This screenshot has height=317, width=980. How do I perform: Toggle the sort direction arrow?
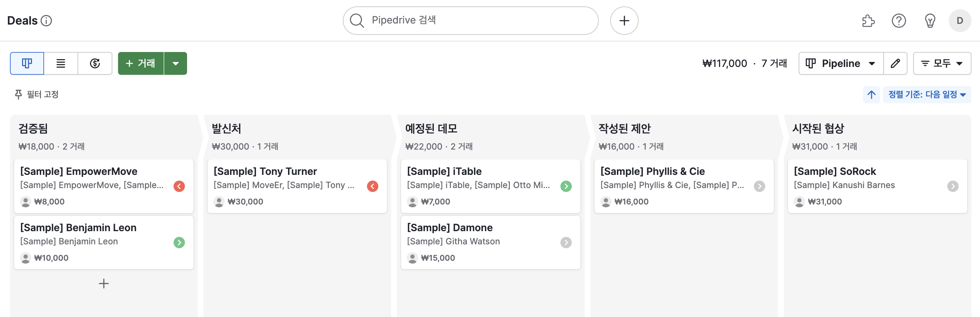(x=871, y=94)
